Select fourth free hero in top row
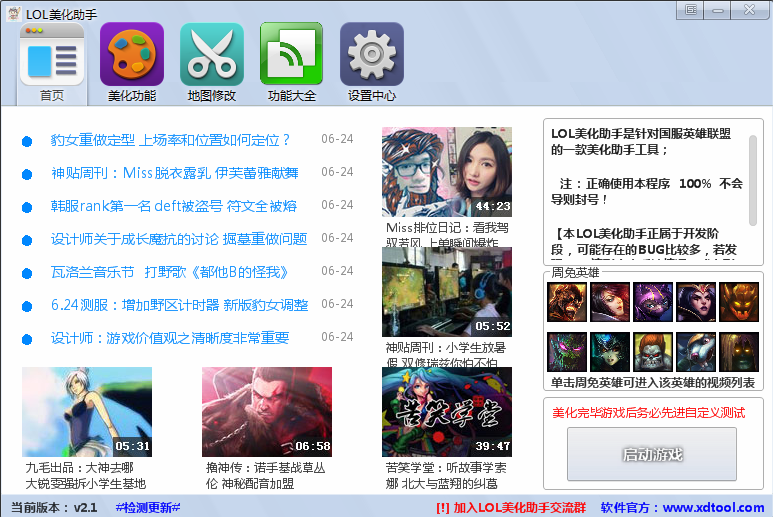Image resolution: width=773 pixels, height=517 pixels. coord(696,302)
